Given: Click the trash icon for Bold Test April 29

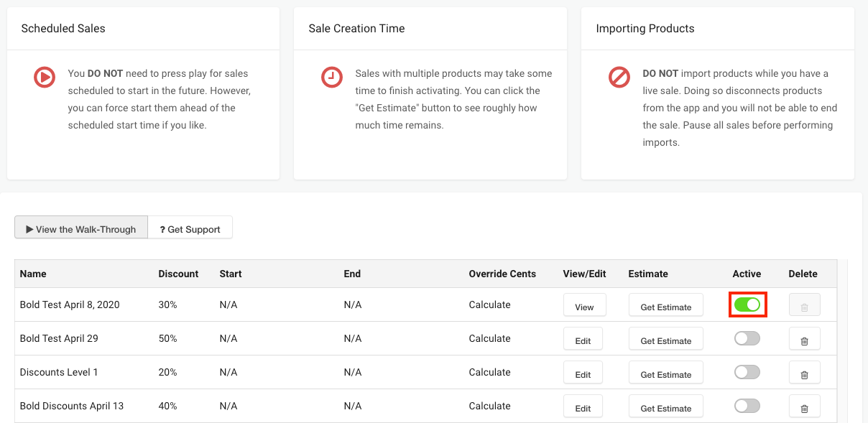Looking at the screenshot, I should (804, 338).
